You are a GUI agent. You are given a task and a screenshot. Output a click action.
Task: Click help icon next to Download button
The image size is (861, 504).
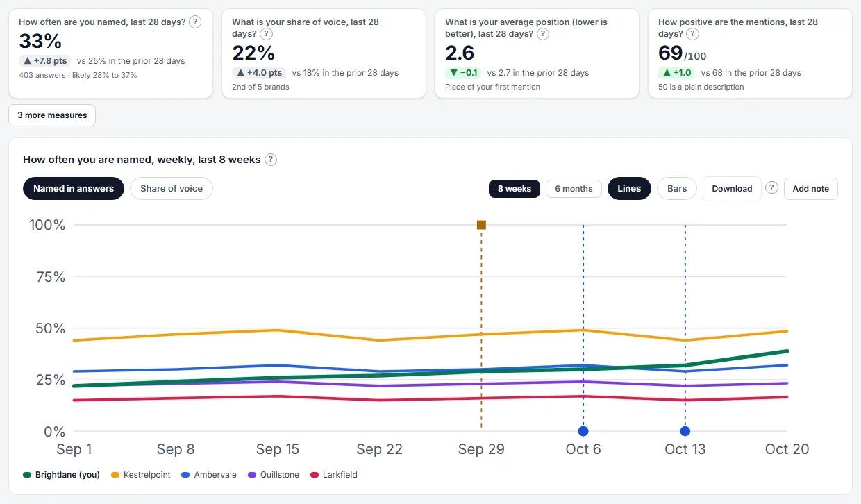pyautogui.click(x=771, y=188)
